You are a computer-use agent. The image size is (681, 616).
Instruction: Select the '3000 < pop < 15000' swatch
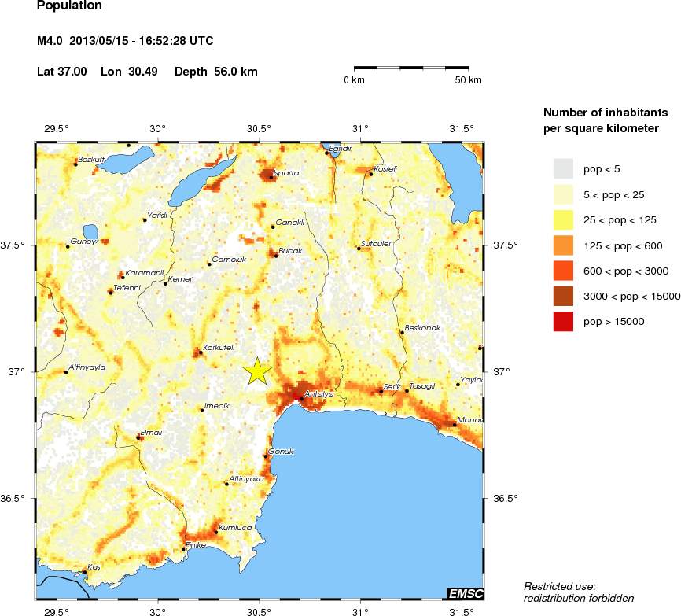point(563,296)
